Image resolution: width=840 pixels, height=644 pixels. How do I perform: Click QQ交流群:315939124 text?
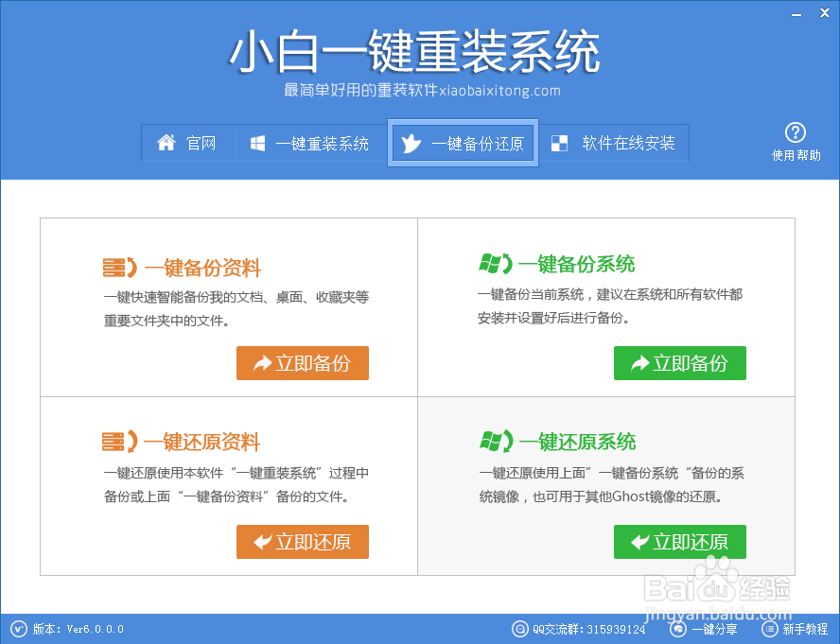click(x=588, y=629)
